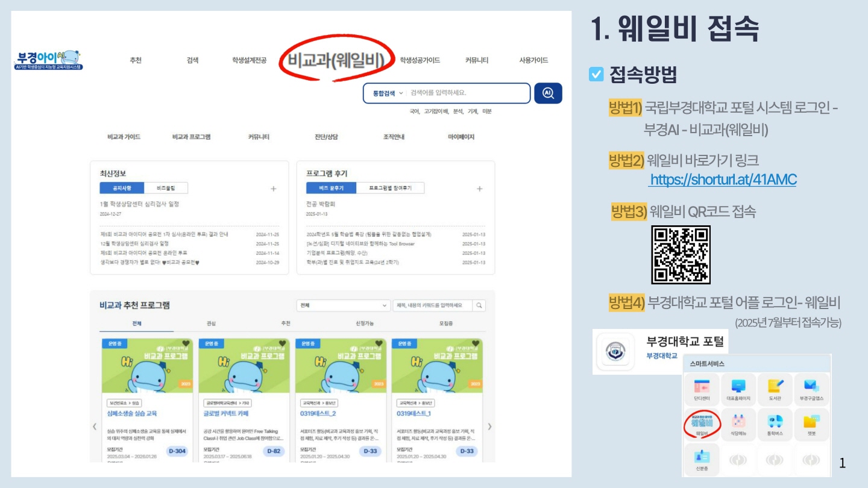
Task: Toggle the heart on 심폐소생술 실습 교육 card
Action: (x=186, y=344)
